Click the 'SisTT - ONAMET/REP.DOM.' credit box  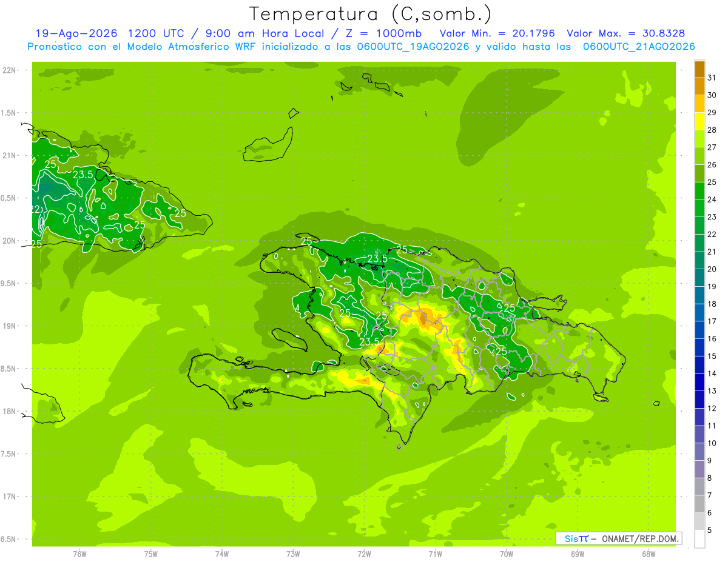click(619, 538)
